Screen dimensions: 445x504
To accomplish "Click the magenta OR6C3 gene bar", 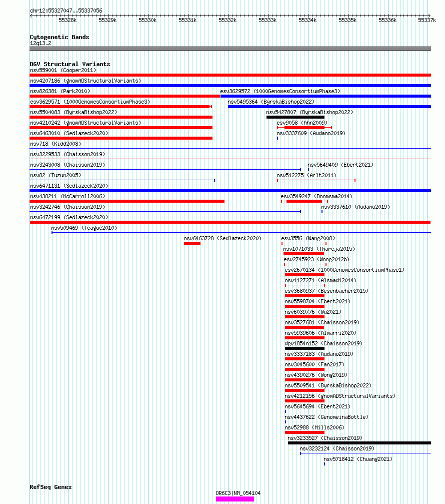I will click(235, 499).
